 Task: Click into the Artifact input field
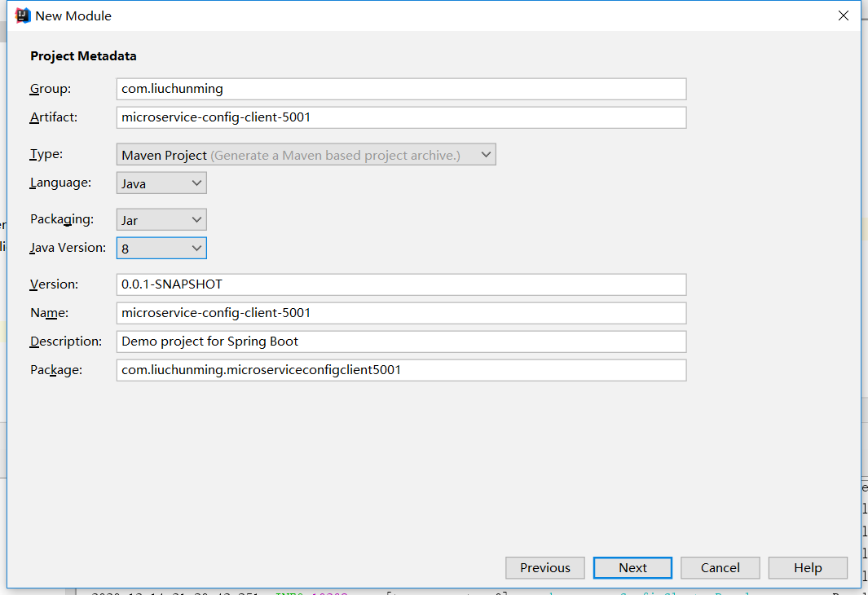point(401,117)
